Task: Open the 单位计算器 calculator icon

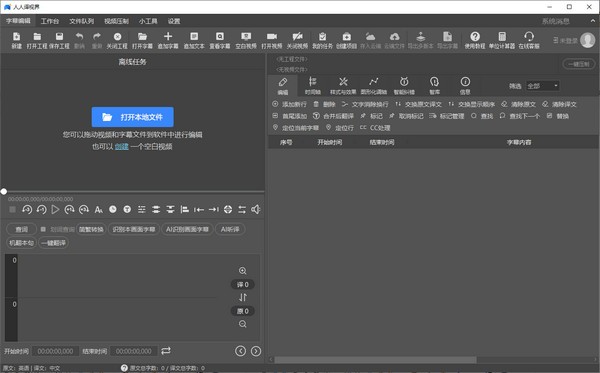Action: [502, 40]
